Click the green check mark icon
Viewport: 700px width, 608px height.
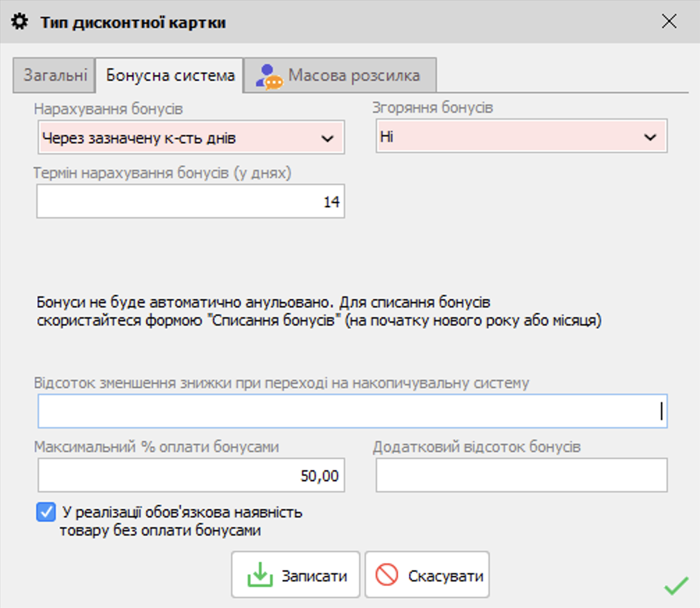676,585
